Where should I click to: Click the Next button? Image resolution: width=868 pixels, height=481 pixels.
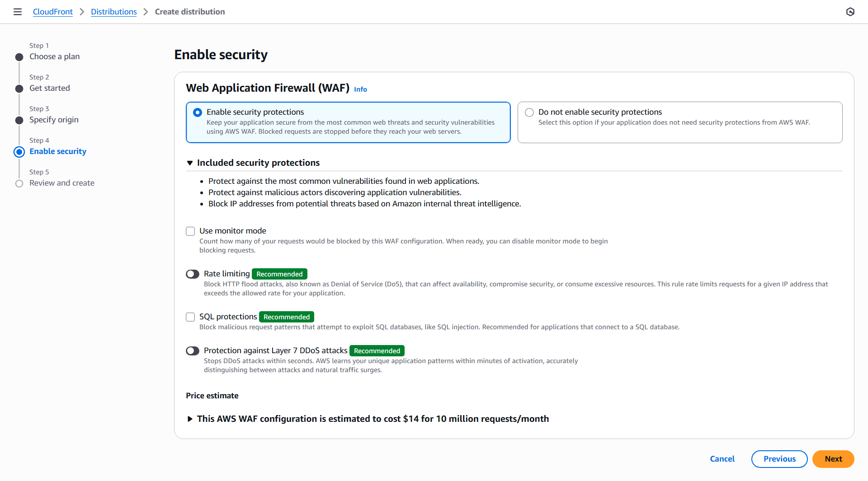tap(833, 459)
